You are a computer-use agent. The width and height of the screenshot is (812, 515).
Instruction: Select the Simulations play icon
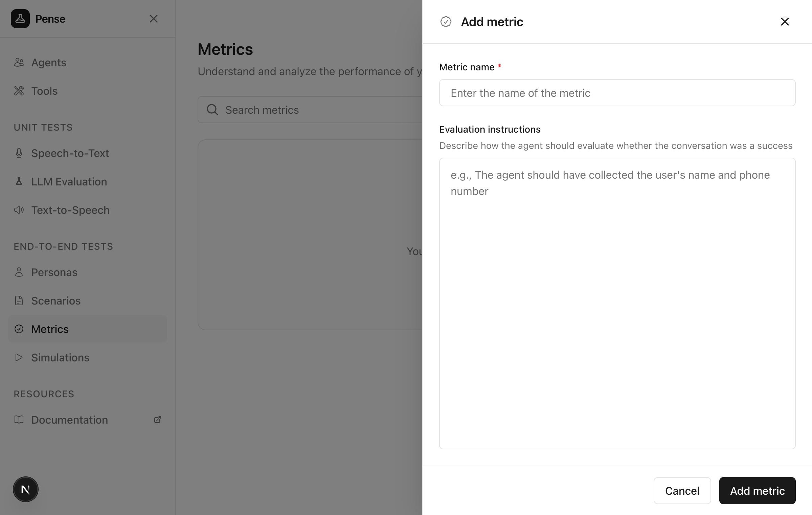[x=19, y=357]
